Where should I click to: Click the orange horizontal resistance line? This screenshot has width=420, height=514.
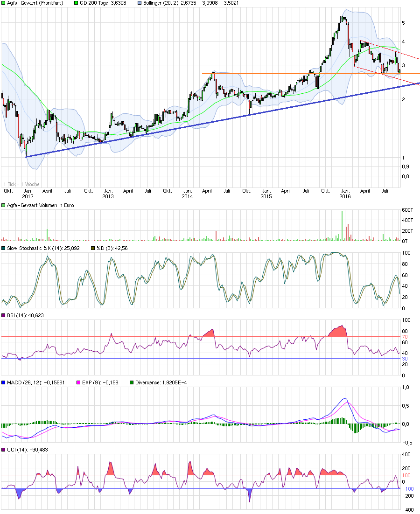(x=280, y=73)
